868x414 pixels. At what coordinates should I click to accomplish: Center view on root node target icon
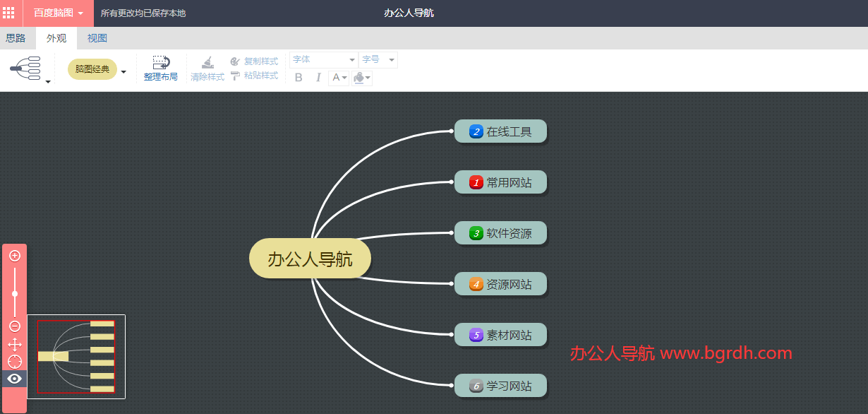[14, 362]
